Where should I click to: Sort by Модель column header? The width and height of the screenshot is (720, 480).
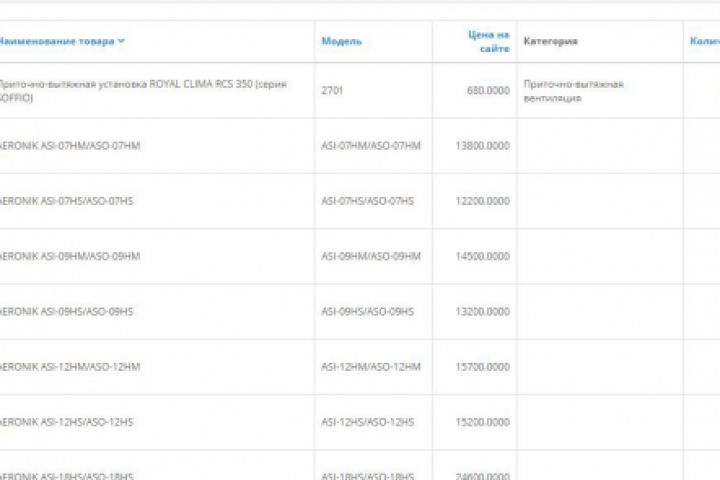tap(342, 41)
